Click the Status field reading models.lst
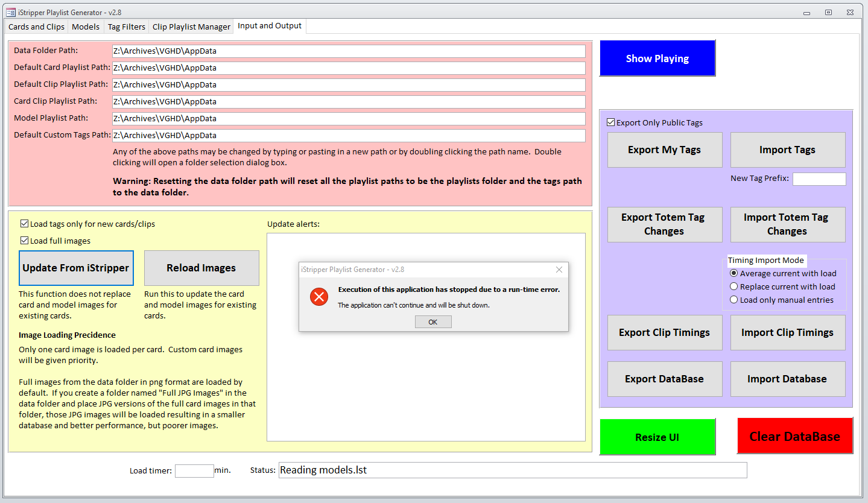 513,470
